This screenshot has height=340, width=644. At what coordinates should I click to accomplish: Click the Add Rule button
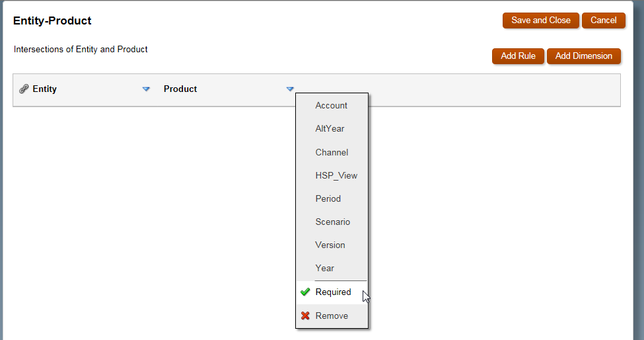pyautogui.click(x=518, y=56)
